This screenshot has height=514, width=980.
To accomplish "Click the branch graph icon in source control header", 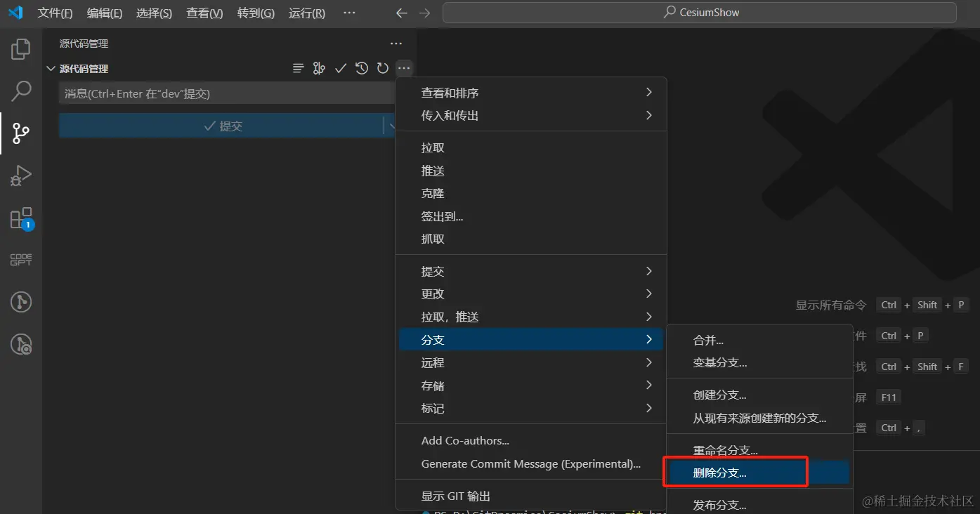I will [320, 68].
